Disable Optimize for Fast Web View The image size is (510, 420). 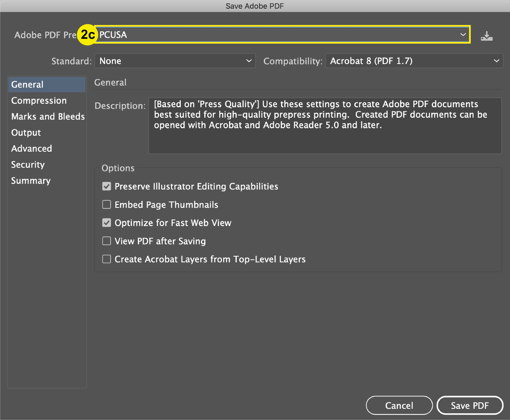[x=107, y=223]
